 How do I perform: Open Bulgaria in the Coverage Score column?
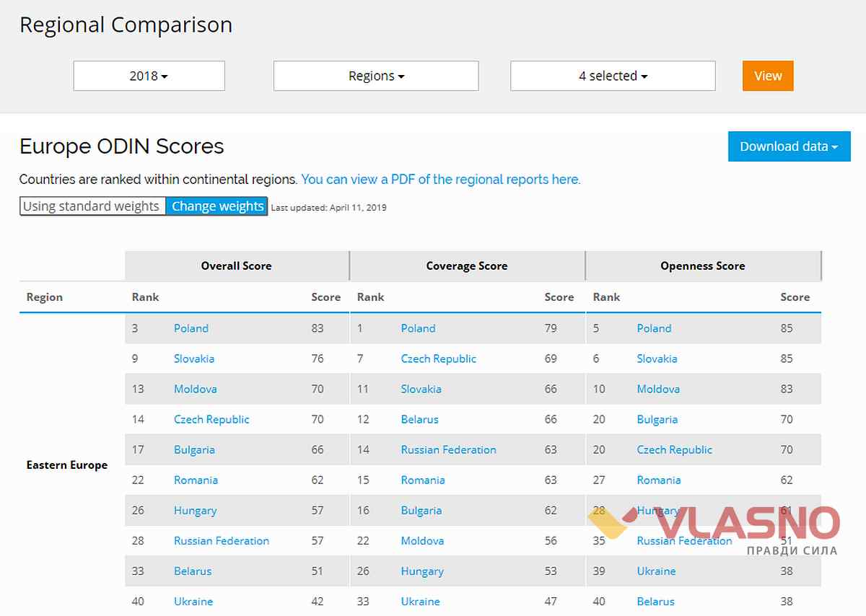pyautogui.click(x=421, y=511)
